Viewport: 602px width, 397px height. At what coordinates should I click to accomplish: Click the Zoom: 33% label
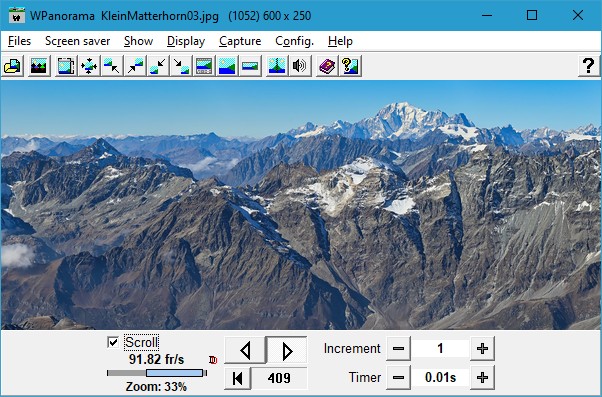pos(156,386)
